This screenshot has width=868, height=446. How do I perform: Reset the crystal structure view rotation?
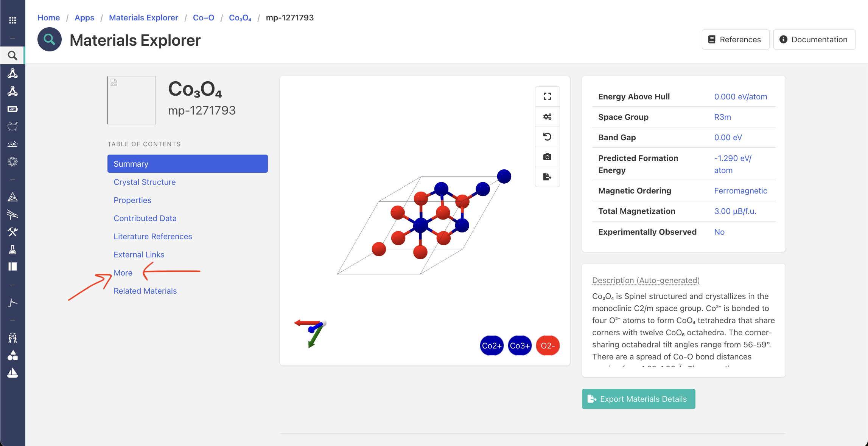[547, 136]
